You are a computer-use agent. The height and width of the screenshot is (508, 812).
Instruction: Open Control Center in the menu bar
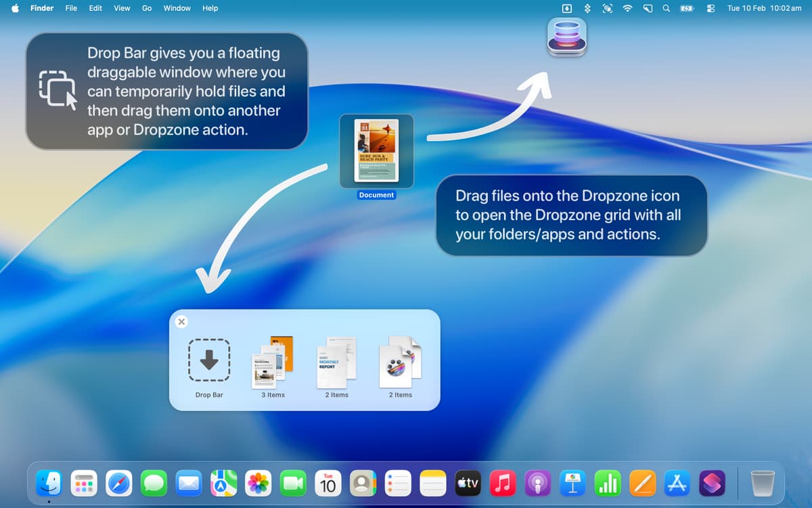click(710, 8)
